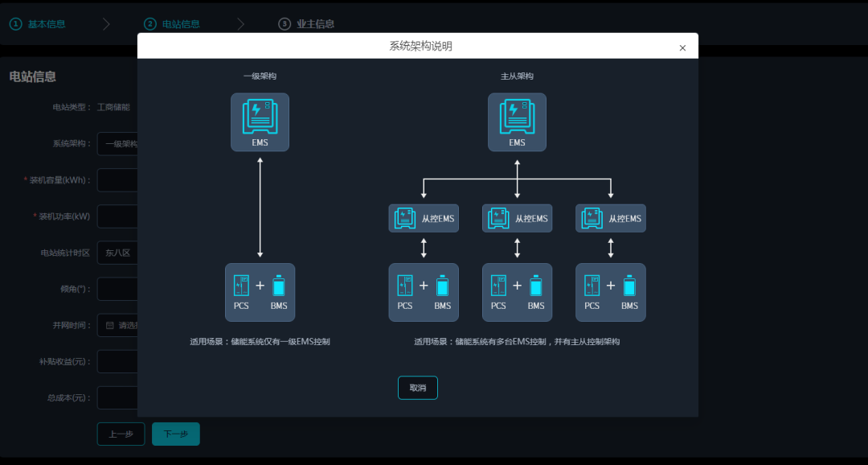Click the EMS icon under 一级架构

[260, 117]
